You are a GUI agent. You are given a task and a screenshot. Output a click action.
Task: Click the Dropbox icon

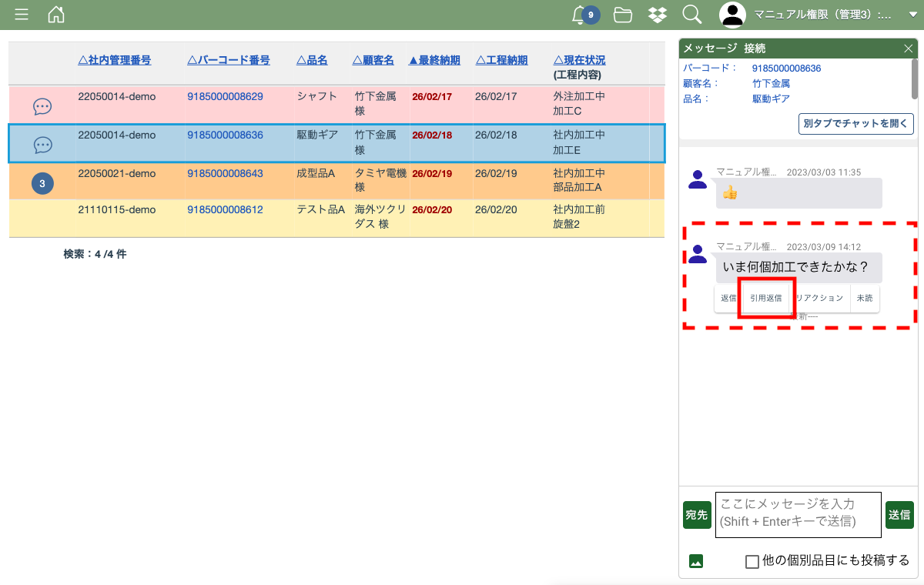[x=657, y=15]
